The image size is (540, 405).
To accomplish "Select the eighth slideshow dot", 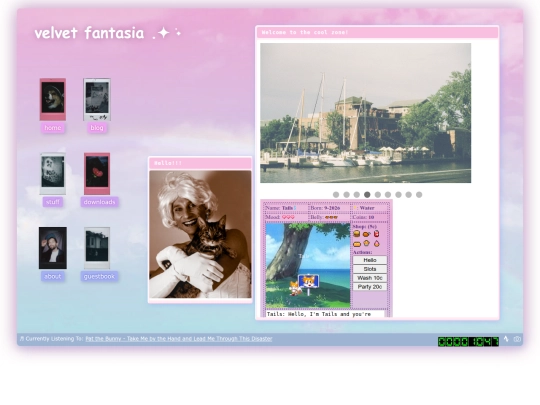I will tap(408, 195).
